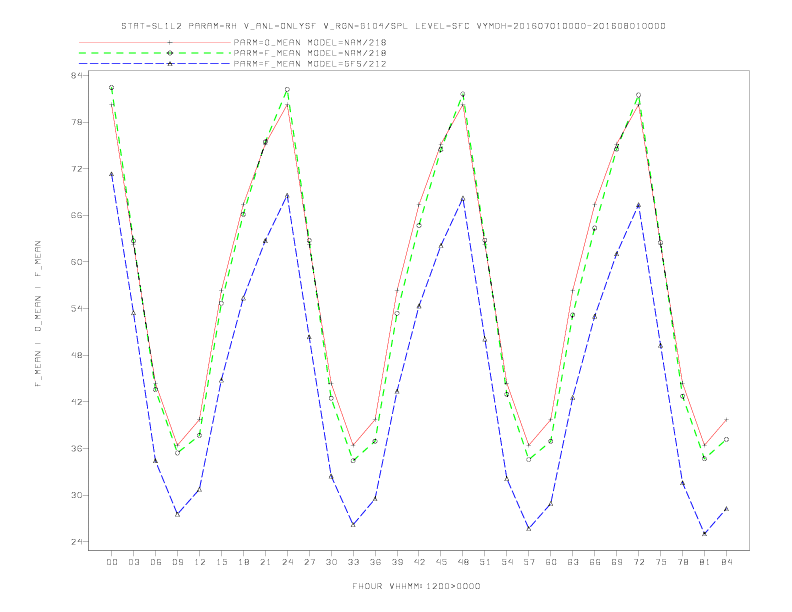The image size is (792, 612).
Task: Click the chart title starting with STAT=SL1L2
Action: pyautogui.click(x=393, y=26)
